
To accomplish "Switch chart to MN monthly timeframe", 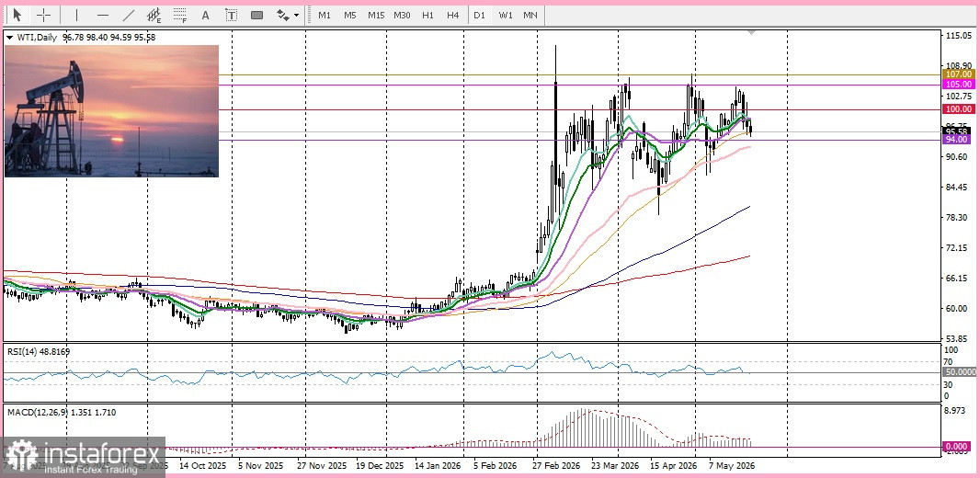I will (x=530, y=15).
